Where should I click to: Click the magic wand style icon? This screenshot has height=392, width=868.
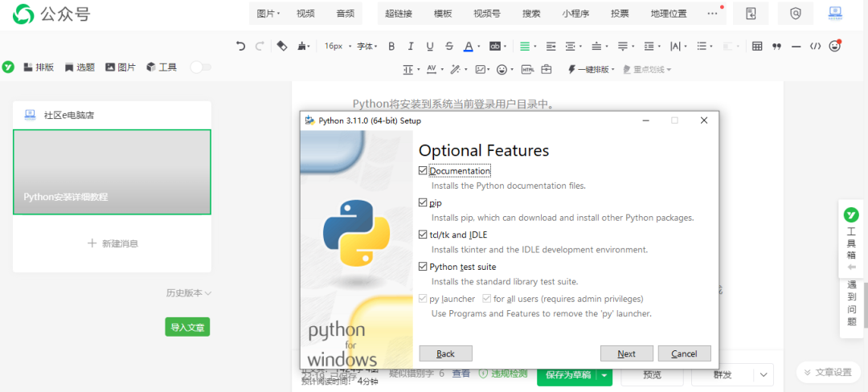[x=455, y=69]
